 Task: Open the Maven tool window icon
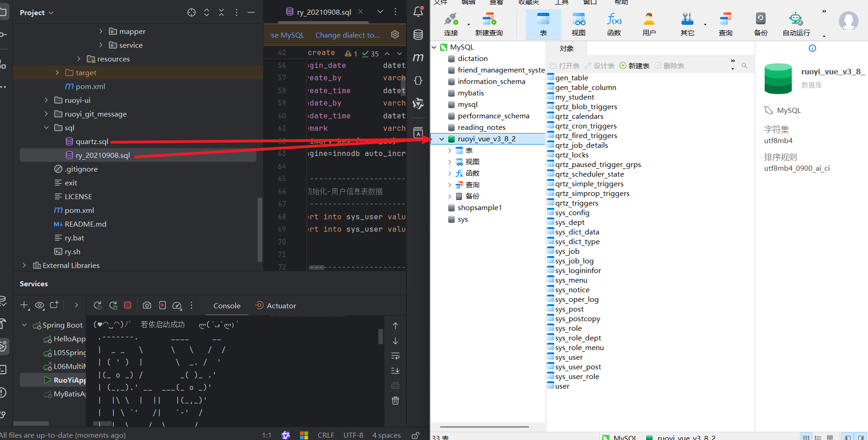click(418, 58)
